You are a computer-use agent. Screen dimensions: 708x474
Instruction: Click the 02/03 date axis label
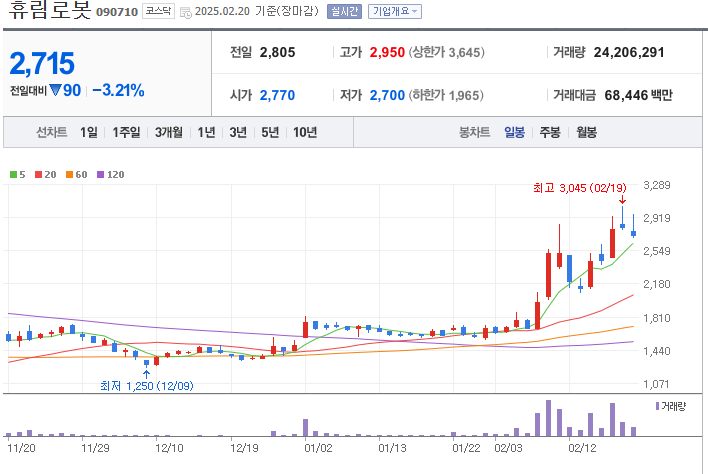click(508, 448)
